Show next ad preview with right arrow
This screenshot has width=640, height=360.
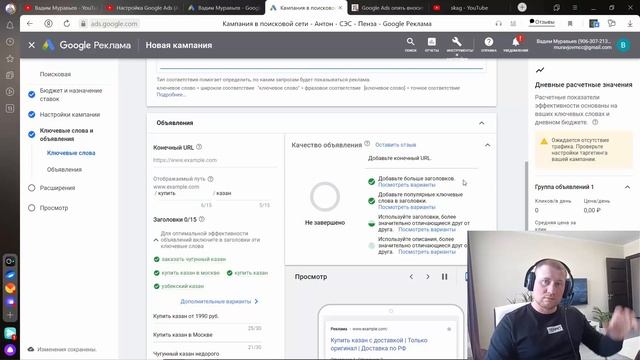point(428,277)
